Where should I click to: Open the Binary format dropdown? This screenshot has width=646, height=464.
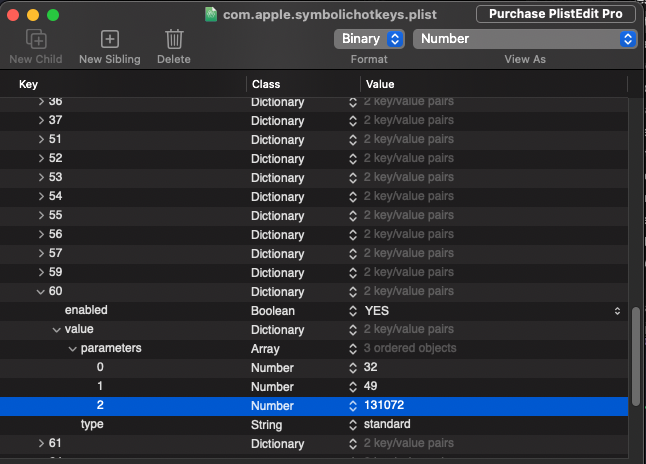click(x=369, y=39)
